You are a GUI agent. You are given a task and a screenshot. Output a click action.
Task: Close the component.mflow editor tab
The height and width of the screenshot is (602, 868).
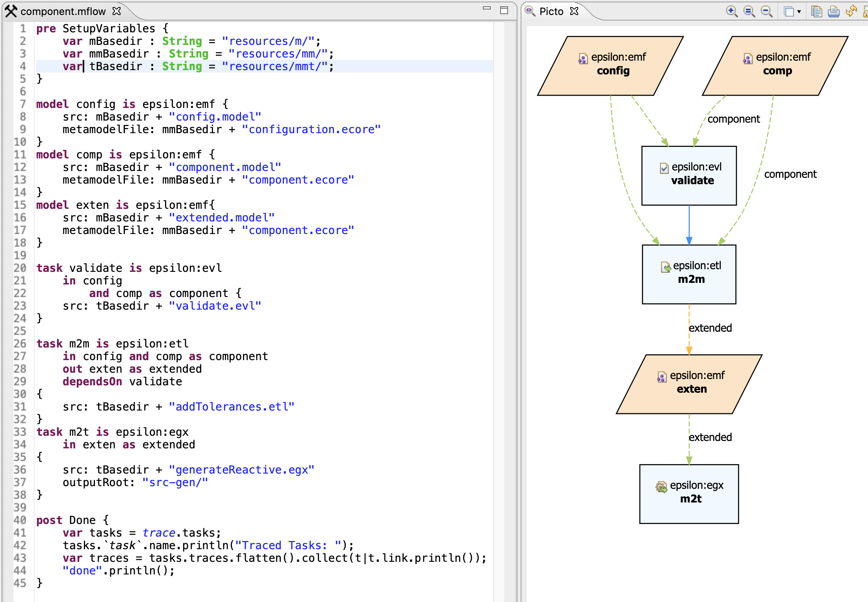pyautogui.click(x=117, y=11)
